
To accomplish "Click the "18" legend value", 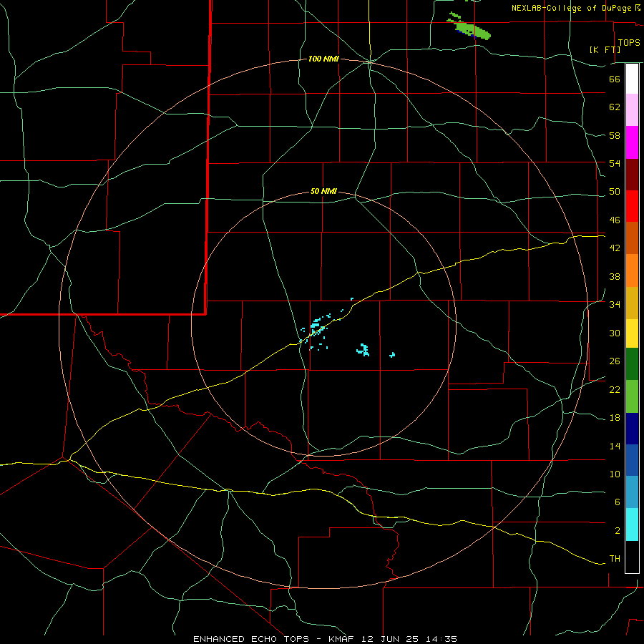I will 615,418.
